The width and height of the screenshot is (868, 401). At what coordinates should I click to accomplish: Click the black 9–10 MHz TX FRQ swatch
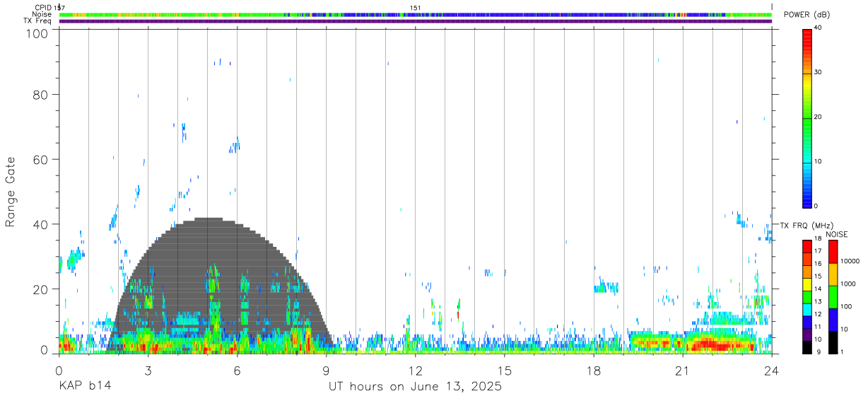pyautogui.click(x=807, y=347)
